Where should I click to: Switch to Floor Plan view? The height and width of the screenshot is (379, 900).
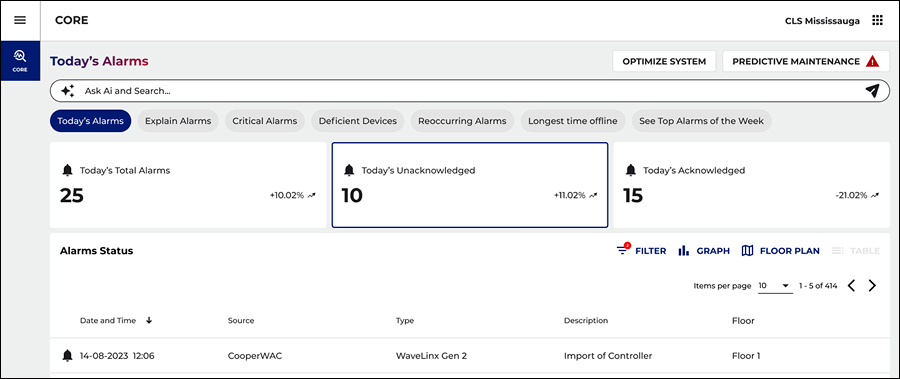click(x=781, y=251)
